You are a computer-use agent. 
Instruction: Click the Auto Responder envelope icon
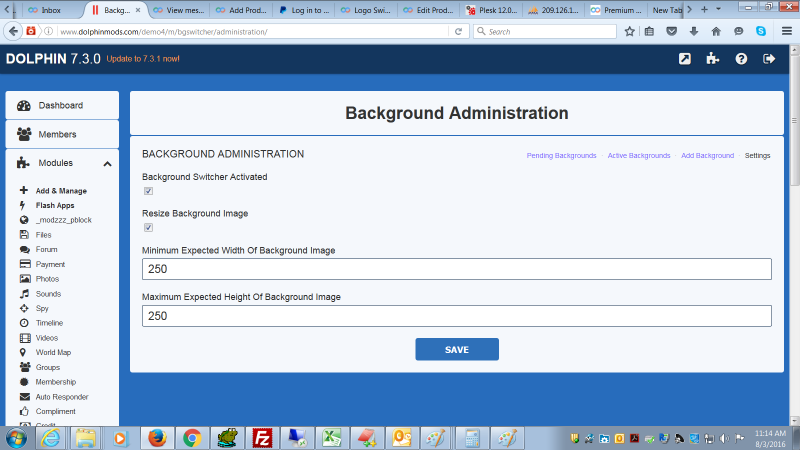(x=24, y=396)
